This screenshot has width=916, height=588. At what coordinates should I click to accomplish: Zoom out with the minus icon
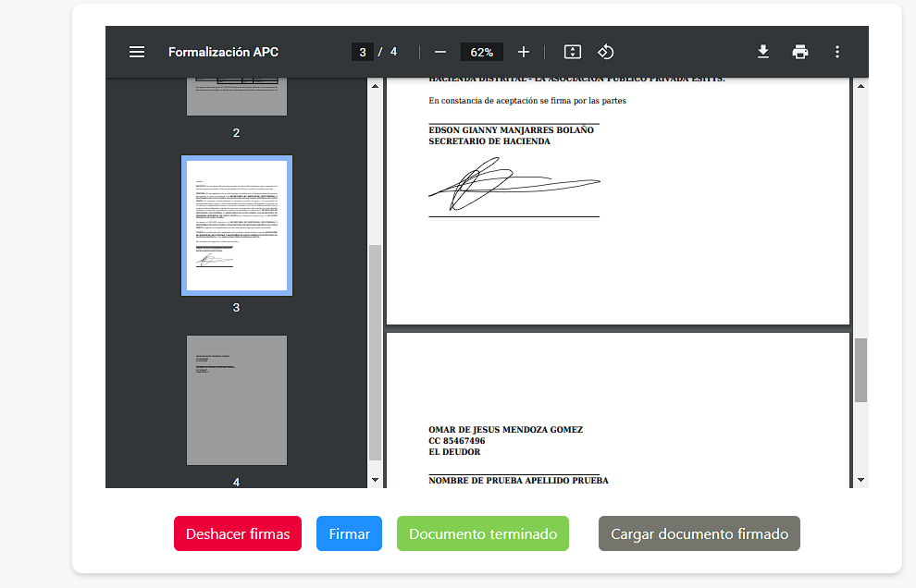pos(440,52)
